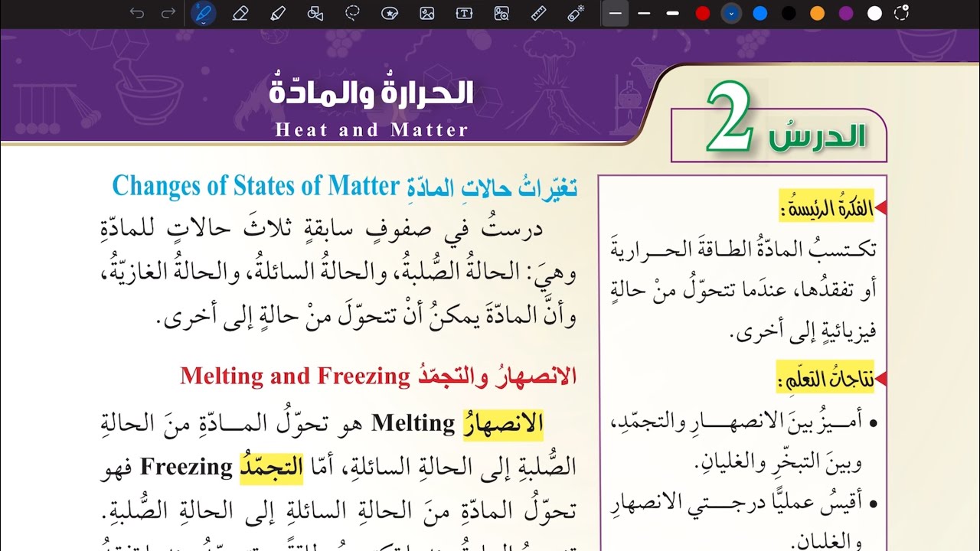Viewport: 980px width, 551px height.
Task: Select the eraser tool
Action: coord(240,13)
